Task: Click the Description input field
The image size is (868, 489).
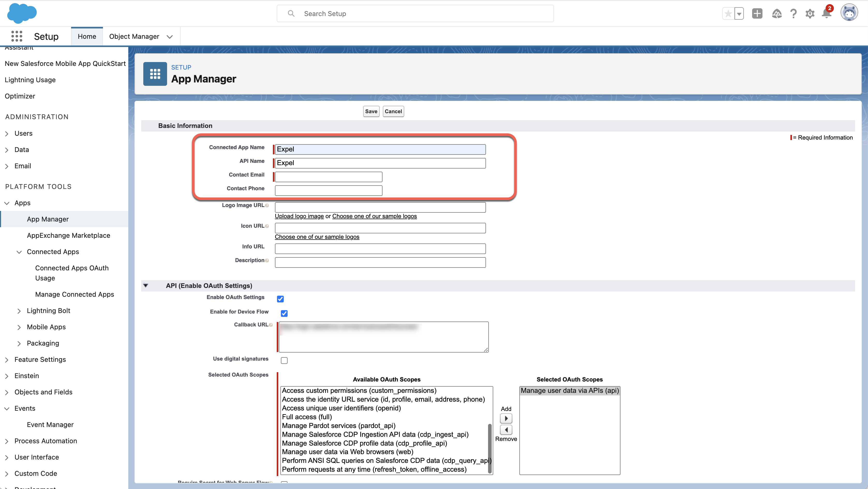Action: coord(380,263)
